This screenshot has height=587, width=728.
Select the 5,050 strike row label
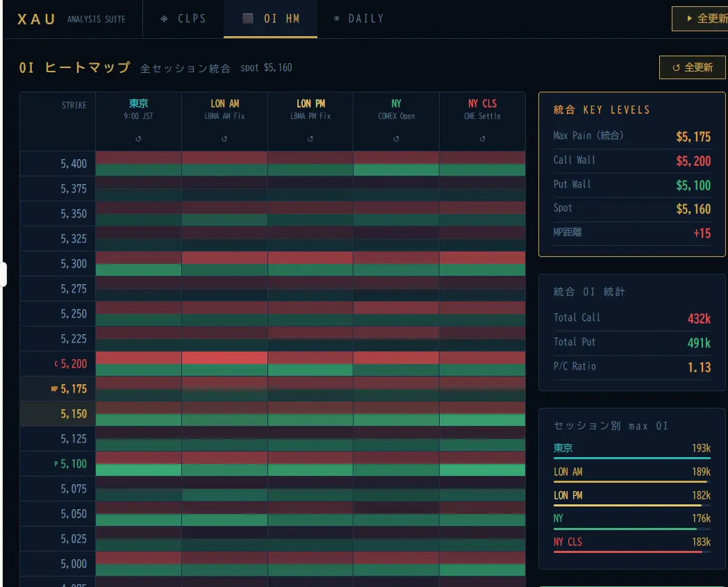[74, 514]
